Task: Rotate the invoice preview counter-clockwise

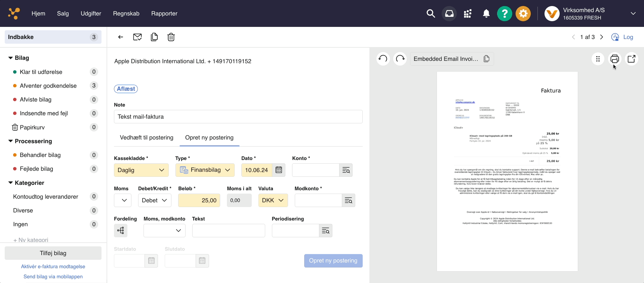Action: tap(383, 59)
